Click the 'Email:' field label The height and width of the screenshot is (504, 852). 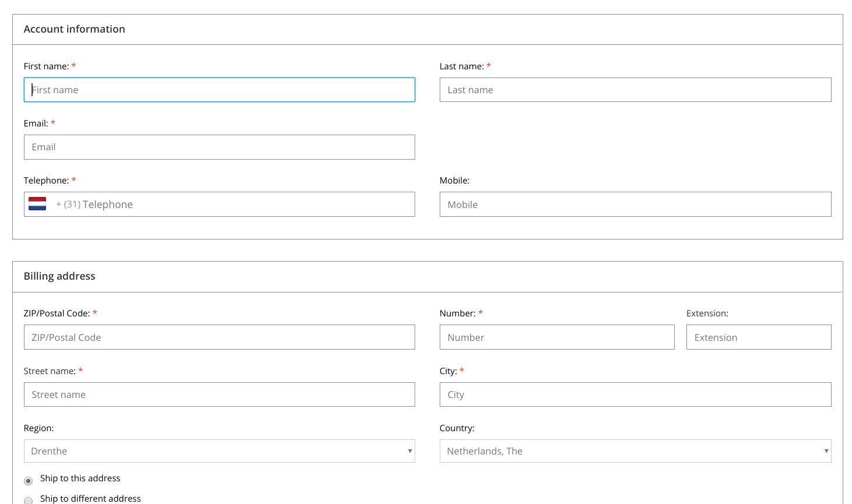[36, 124]
